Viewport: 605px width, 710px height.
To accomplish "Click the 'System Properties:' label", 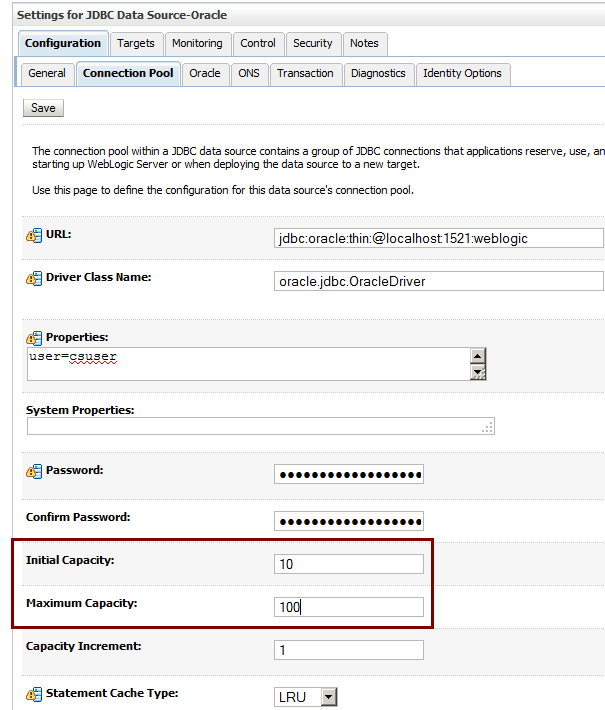I will click(80, 410).
